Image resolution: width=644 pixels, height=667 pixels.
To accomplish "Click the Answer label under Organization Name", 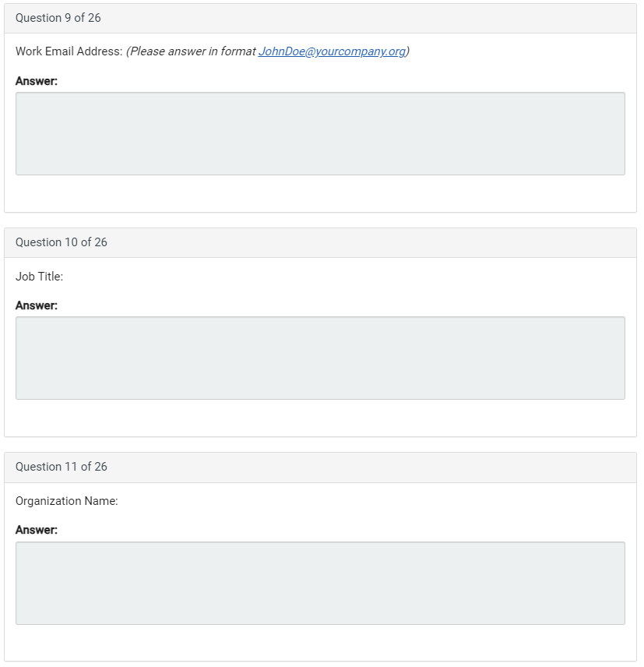I will (x=37, y=530).
